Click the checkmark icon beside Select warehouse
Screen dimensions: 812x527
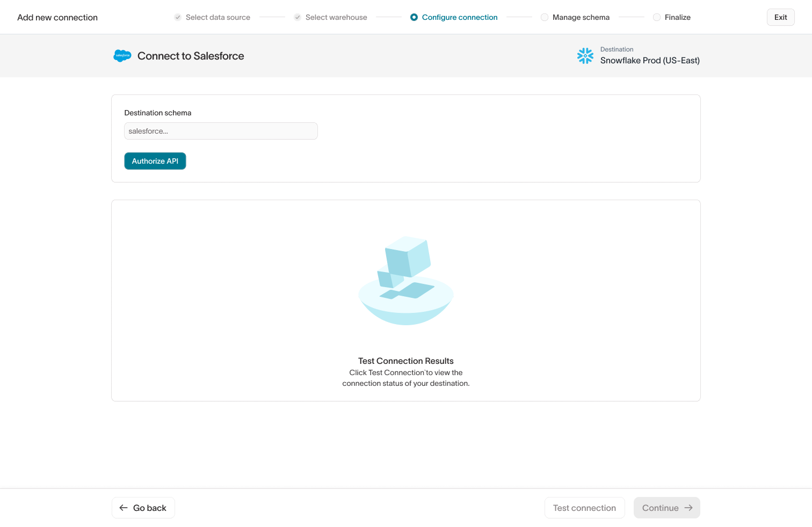pos(298,17)
